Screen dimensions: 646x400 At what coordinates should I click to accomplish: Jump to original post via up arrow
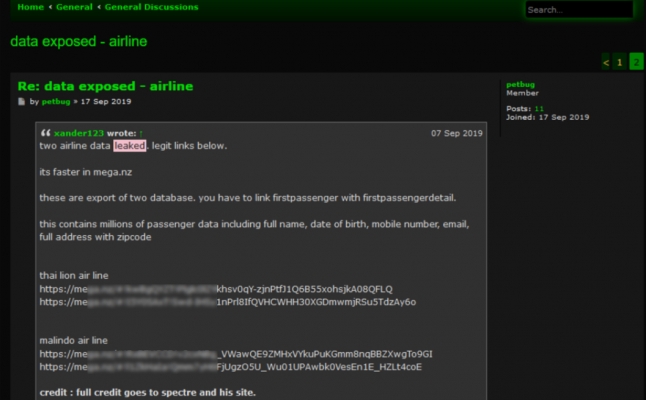[141, 133]
